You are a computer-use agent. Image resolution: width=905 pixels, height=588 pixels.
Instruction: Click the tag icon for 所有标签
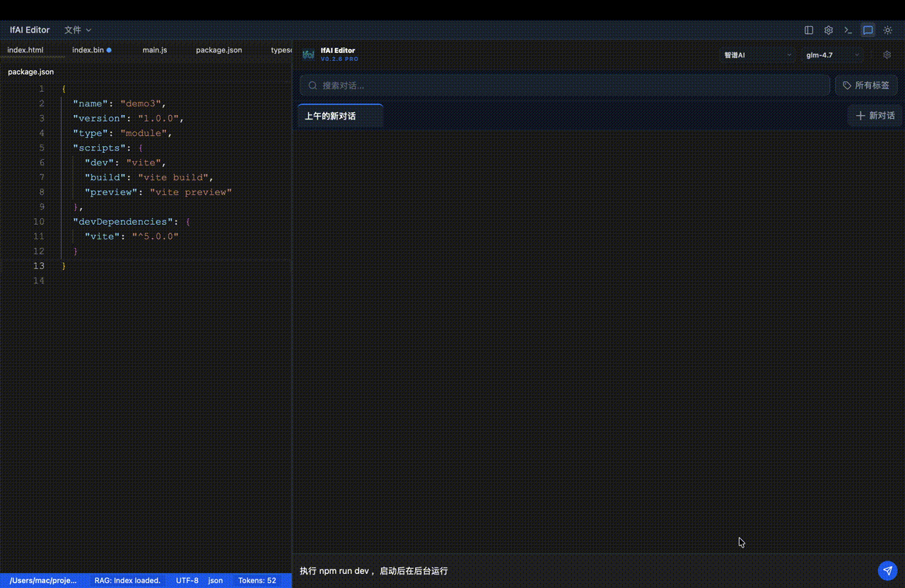tap(847, 86)
